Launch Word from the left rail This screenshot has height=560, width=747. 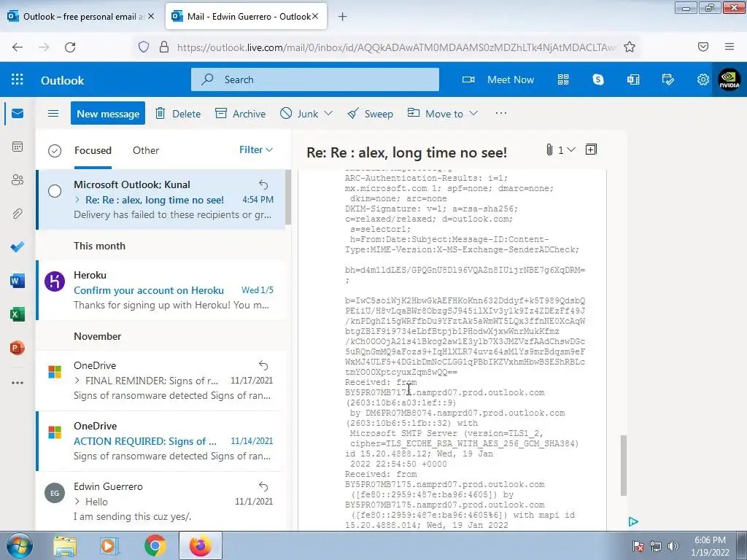click(x=18, y=281)
